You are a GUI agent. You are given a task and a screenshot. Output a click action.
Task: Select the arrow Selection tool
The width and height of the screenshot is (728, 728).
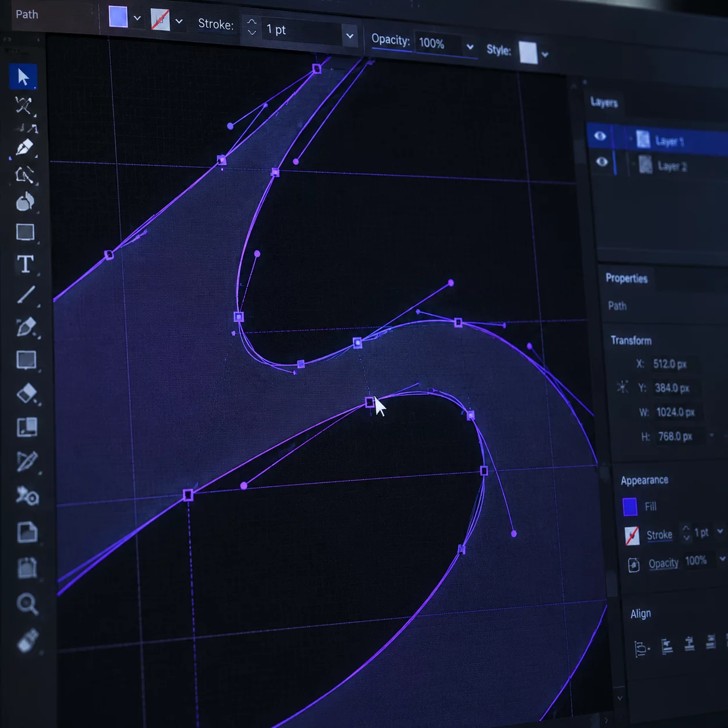click(x=23, y=77)
